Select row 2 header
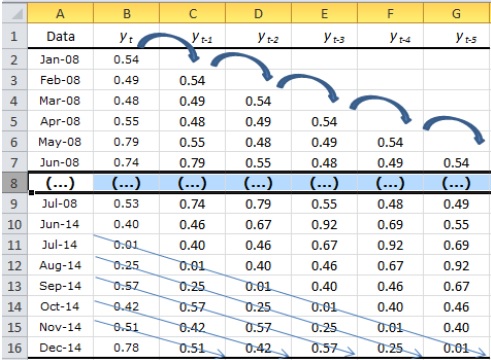 point(15,60)
